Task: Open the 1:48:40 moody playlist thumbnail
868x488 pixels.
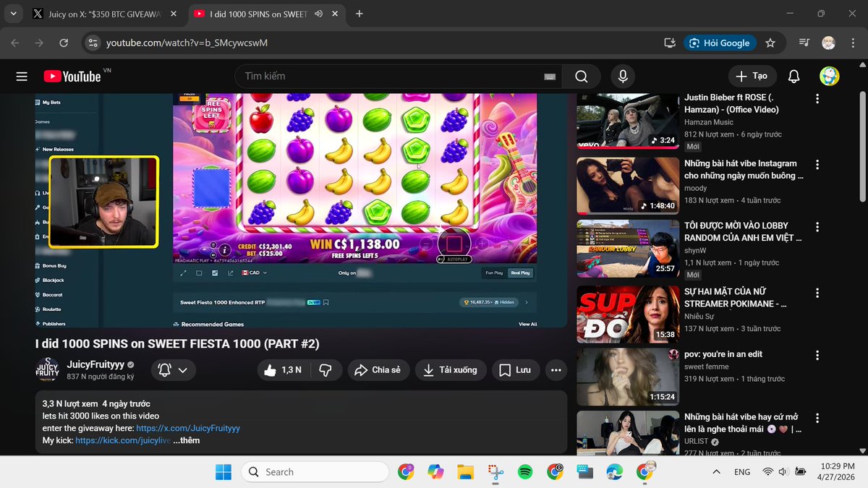Action: pos(628,187)
